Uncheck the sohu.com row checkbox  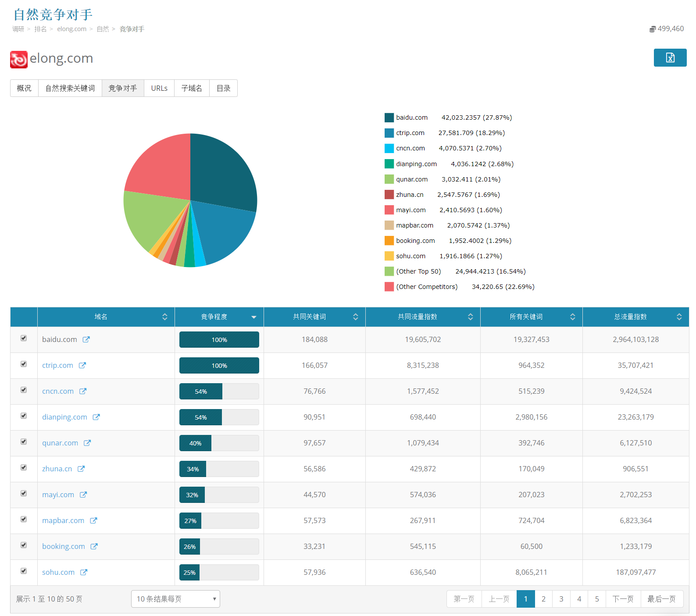coord(24,571)
